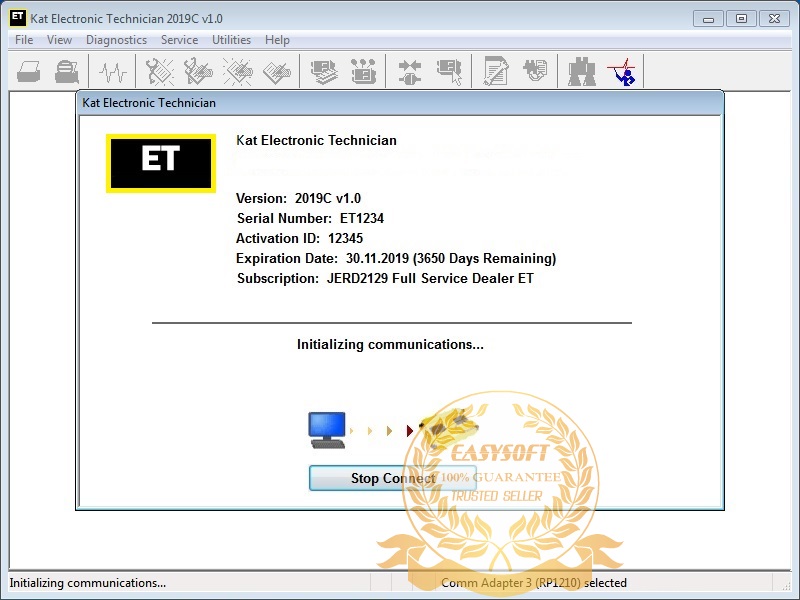Open the Utilities menu
Viewport: 800px width, 600px height.
coord(232,40)
